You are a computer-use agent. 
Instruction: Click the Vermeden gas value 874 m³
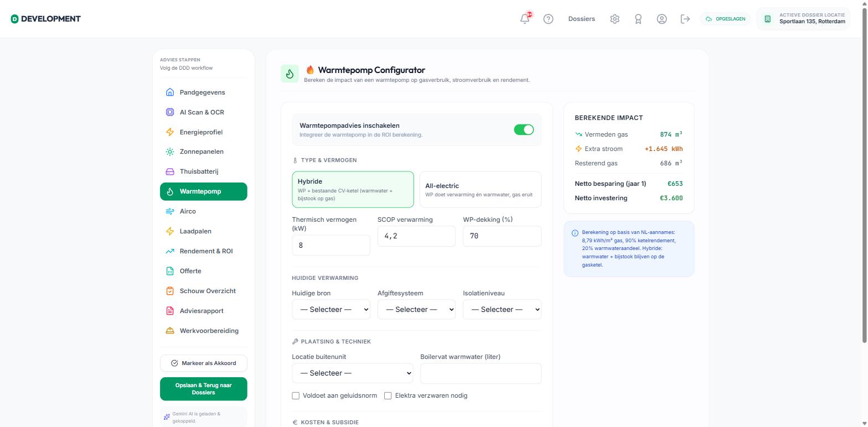coord(671,134)
